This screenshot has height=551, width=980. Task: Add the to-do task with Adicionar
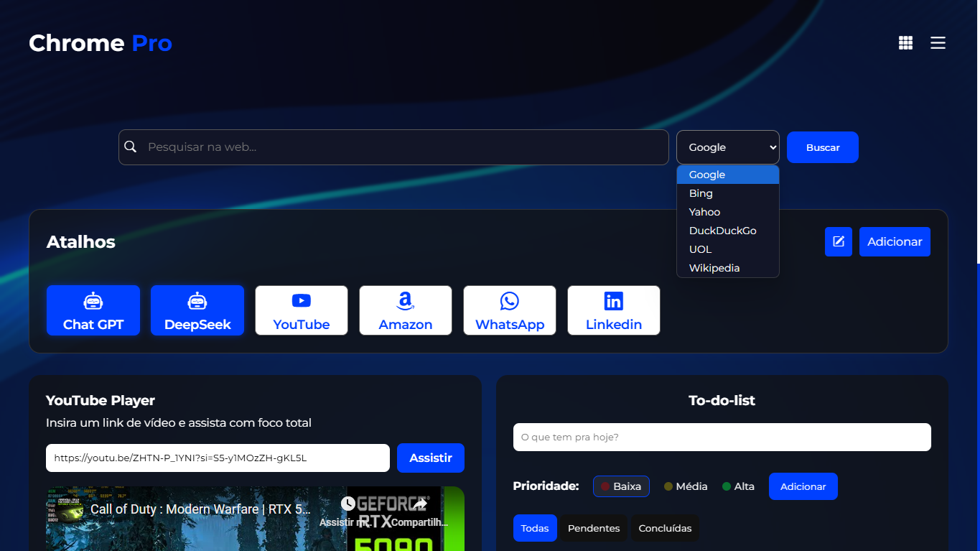pyautogui.click(x=803, y=486)
